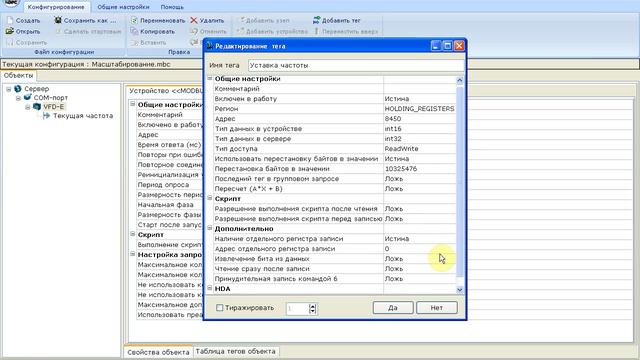640x360 pixels.
Task: Click value of Принудительная запись командой 6
Action: [393, 279]
